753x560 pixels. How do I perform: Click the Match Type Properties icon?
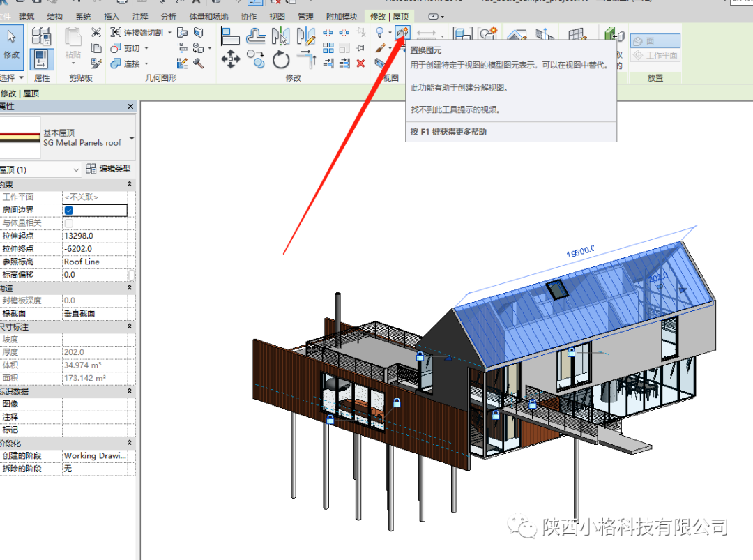coord(96,63)
